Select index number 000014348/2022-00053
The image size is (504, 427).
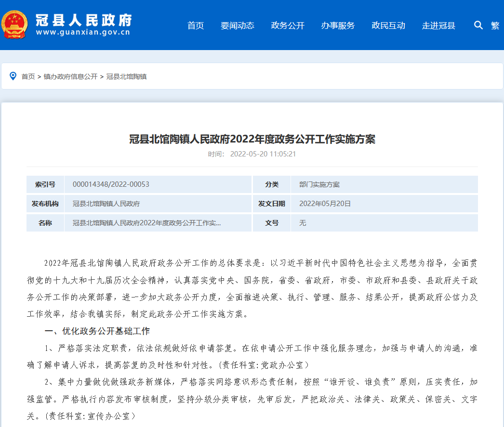111,184
